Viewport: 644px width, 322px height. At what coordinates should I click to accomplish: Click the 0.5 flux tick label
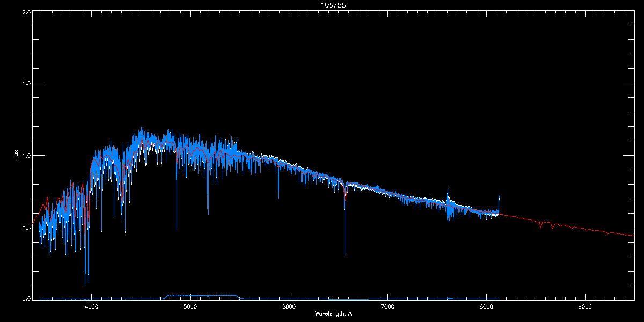(x=25, y=228)
